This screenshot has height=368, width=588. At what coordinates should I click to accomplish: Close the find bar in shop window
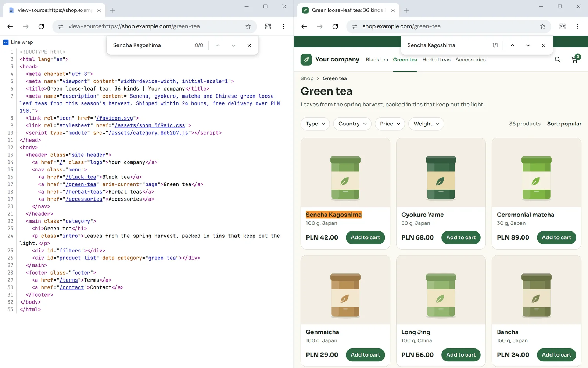pos(544,45)
